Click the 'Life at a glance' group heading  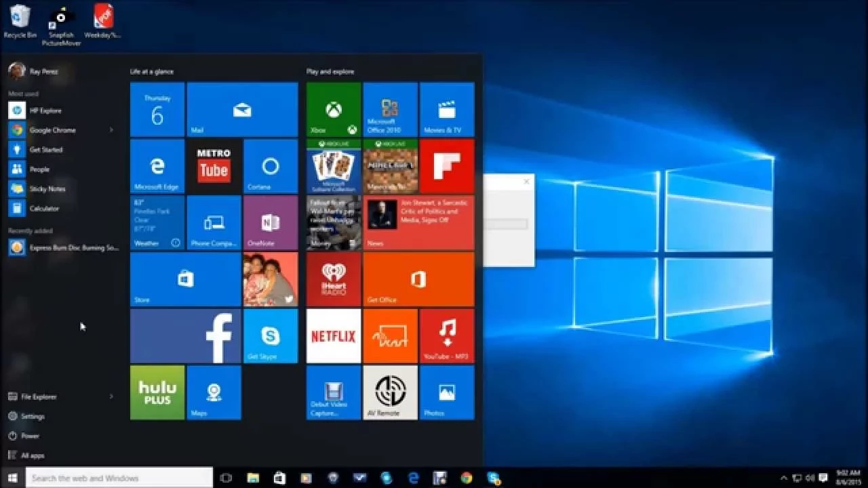coord(152,71)
